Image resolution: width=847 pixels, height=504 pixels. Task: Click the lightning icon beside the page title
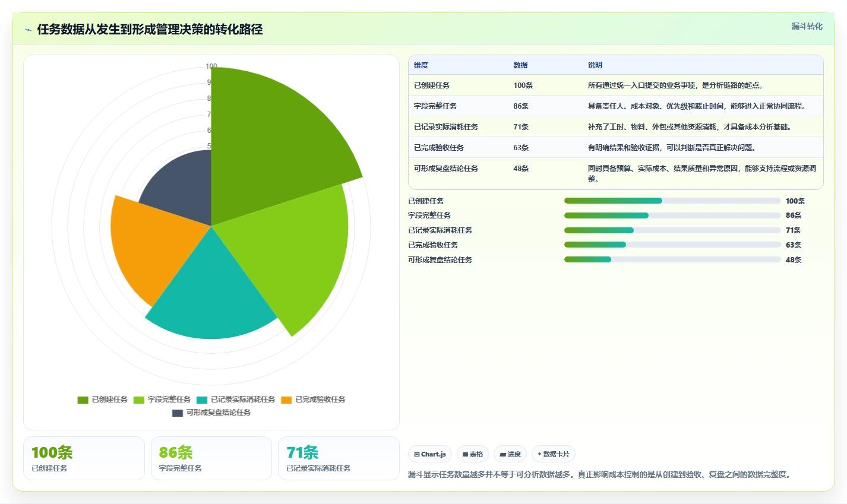click(28, 30)
